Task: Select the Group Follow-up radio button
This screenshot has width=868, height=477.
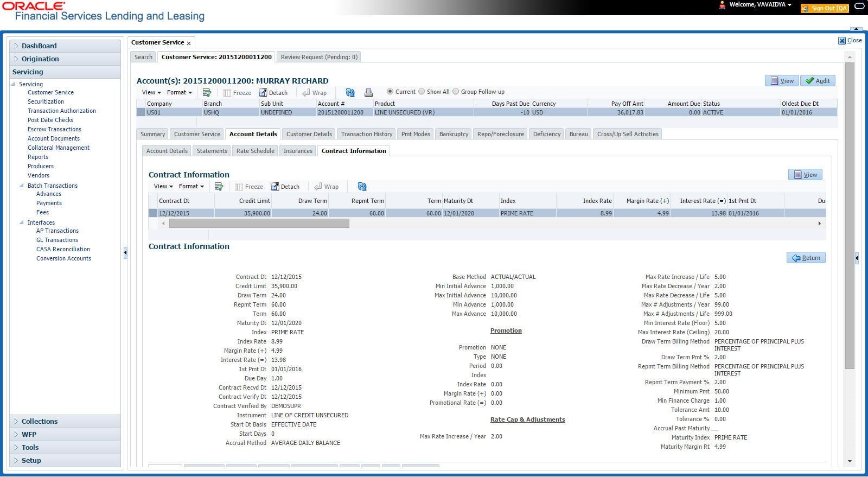Action: [456, 91]
